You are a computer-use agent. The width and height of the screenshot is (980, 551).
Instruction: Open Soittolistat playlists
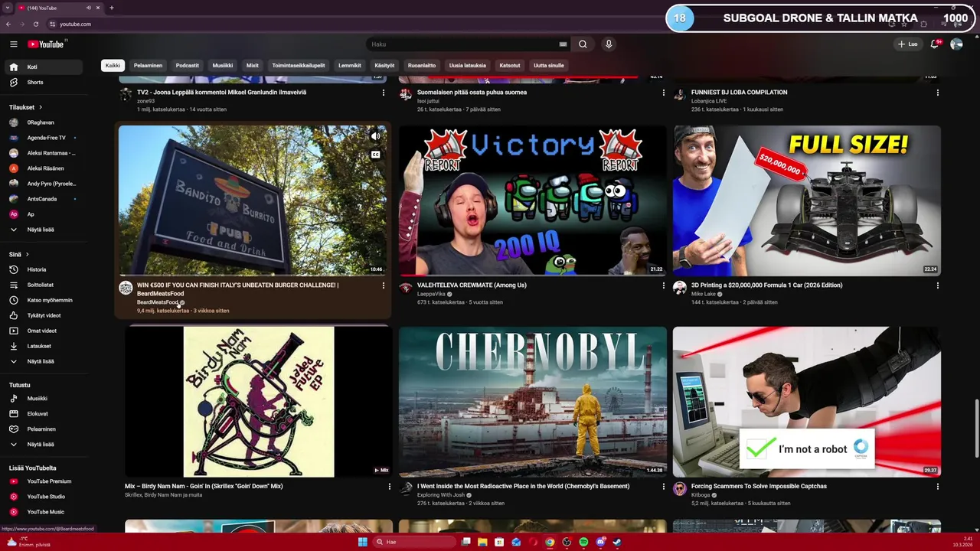(44, 285)
